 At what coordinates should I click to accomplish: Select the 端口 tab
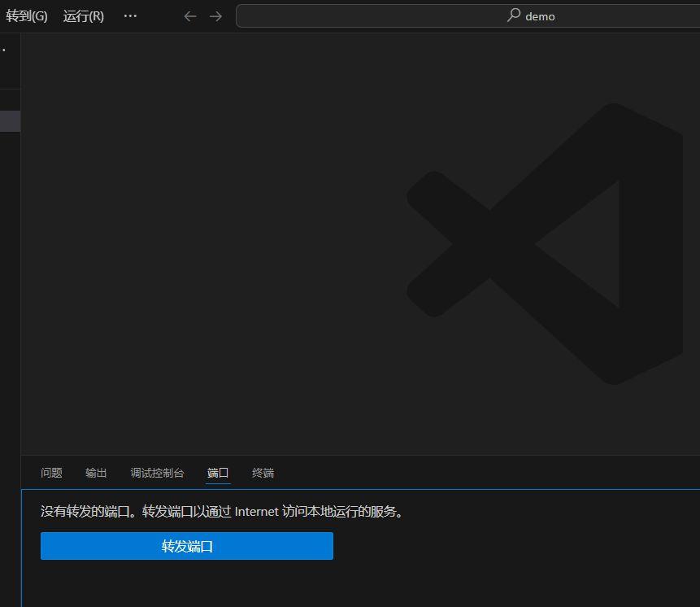click(x=218, y=473)
